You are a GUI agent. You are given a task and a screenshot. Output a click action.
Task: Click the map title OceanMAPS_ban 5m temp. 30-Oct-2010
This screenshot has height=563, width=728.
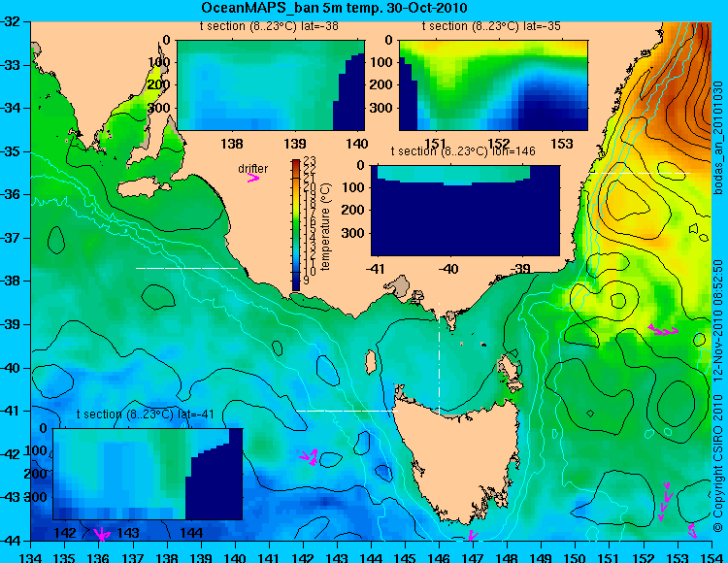334,8
